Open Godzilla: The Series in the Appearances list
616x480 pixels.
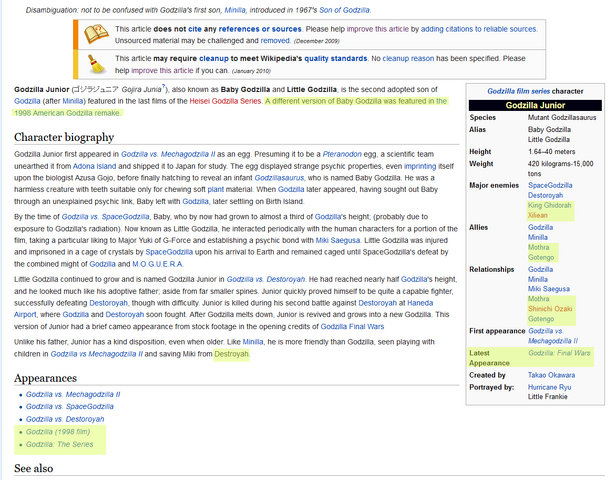pyautogui.click(x=60, y=444)
